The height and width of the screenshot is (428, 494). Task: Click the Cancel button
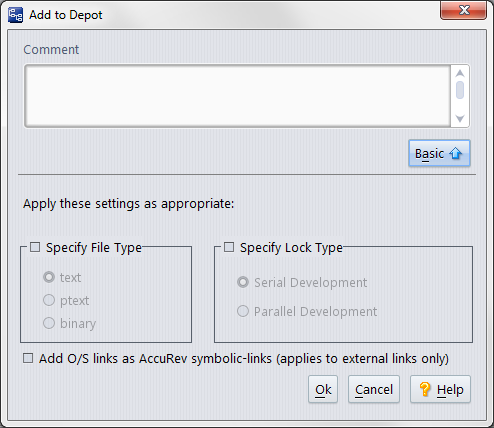point(374,389)
